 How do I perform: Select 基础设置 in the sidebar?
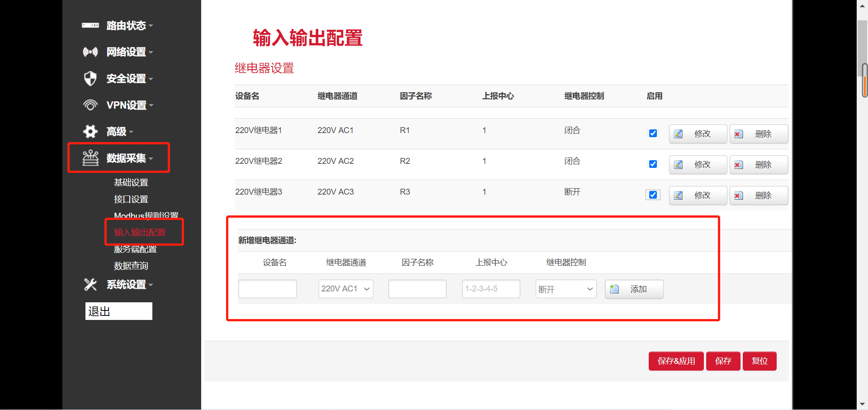click(131, 182)
